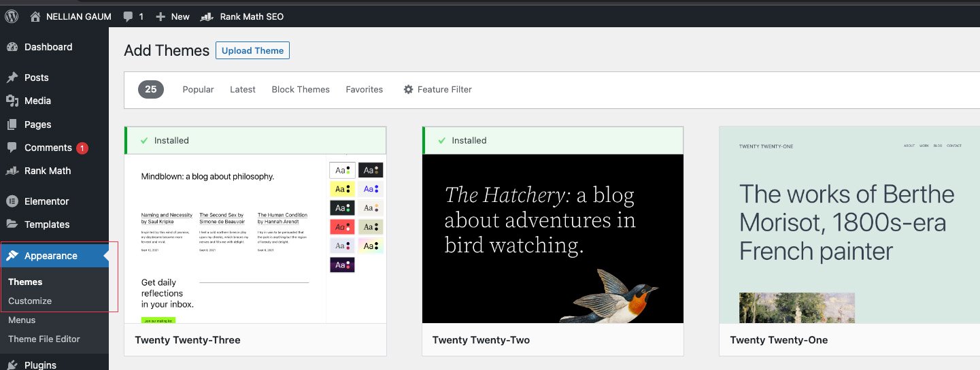Switch to Favorites tab

[365, 89]
